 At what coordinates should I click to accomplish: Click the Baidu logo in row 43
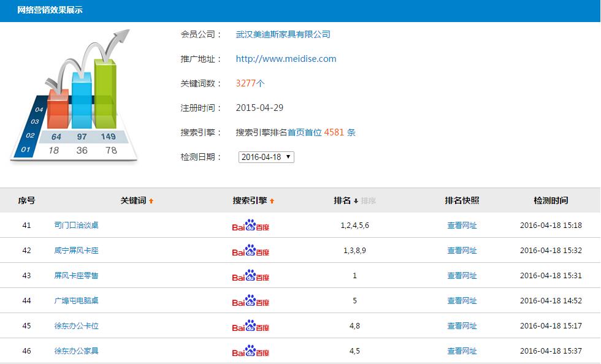coord(250,276)
